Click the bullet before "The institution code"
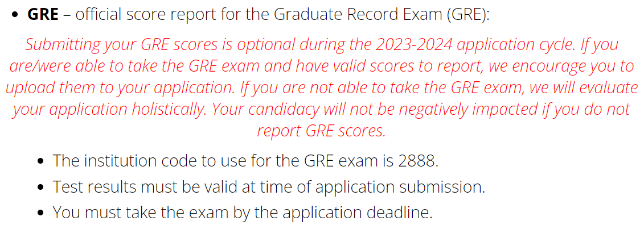This screenshot has height=229, width=644. (x=40, y=161)
